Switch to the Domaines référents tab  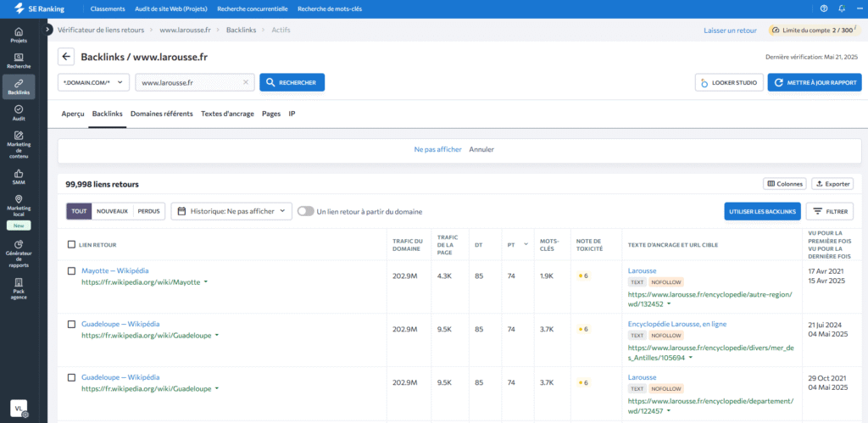(162, 114)
